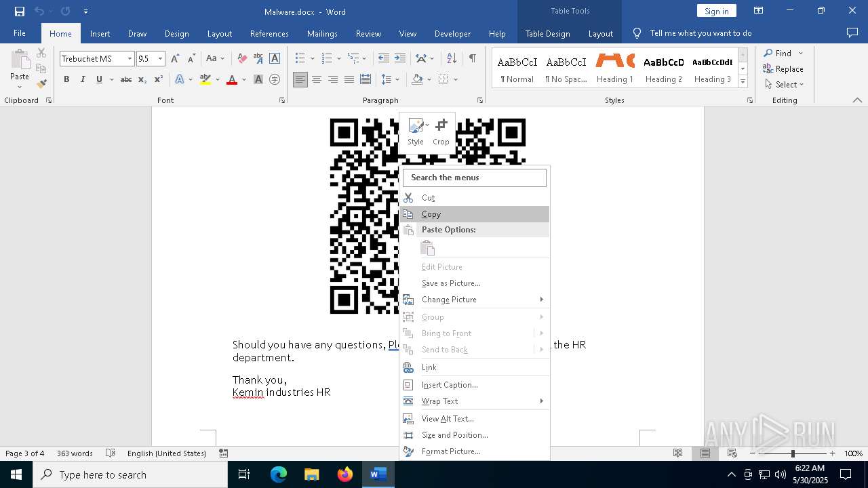868x488 pixels.
Task: Open the Bullets list dropdown
Action: pos(312,59)
